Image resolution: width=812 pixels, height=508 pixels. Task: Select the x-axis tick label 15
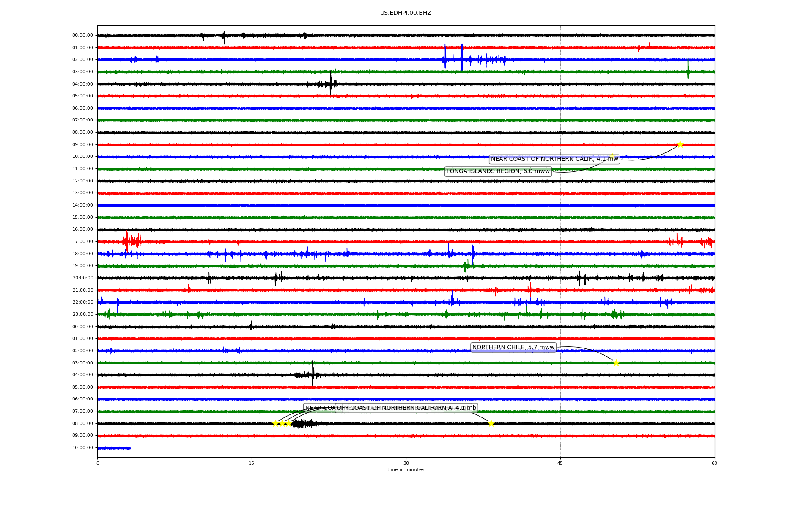(x=252, y=463)
